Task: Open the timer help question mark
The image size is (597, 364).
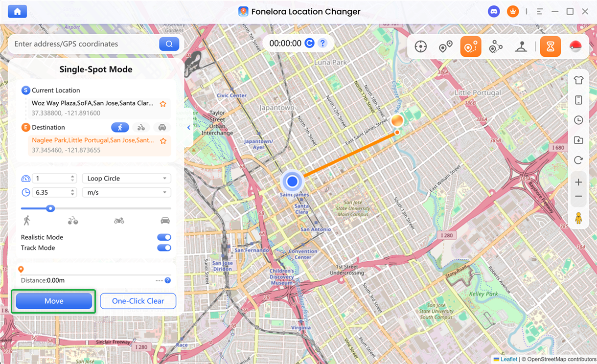Action: (322, 43)
